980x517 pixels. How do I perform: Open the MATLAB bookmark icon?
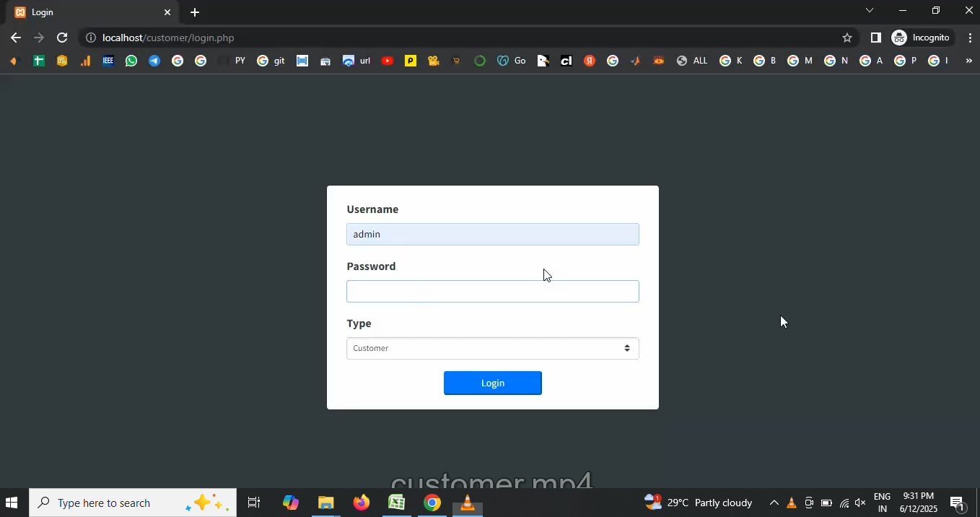coord(636,61)
